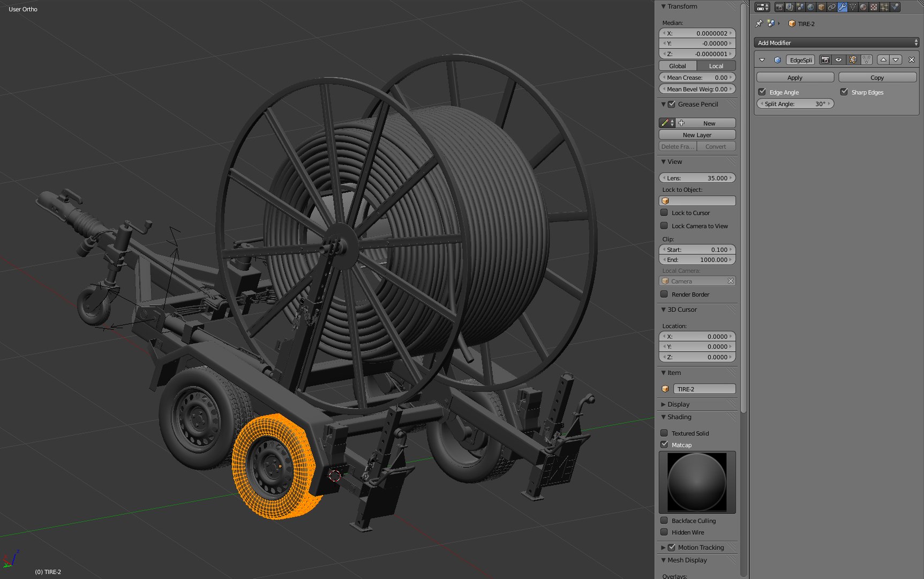Copy the EdgeSplit modifier

click(877, 78)
